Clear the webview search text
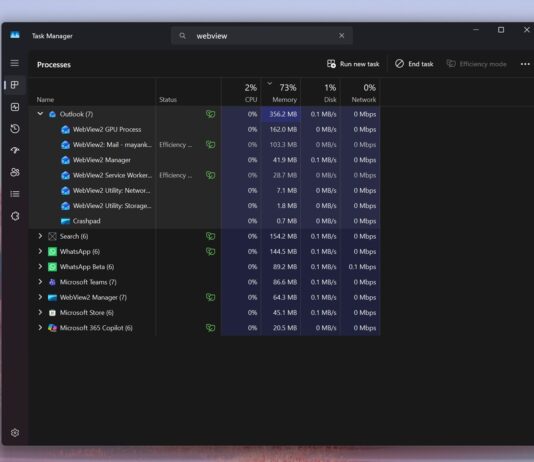Viewport: 534px width, 462px height. (342, 36)
